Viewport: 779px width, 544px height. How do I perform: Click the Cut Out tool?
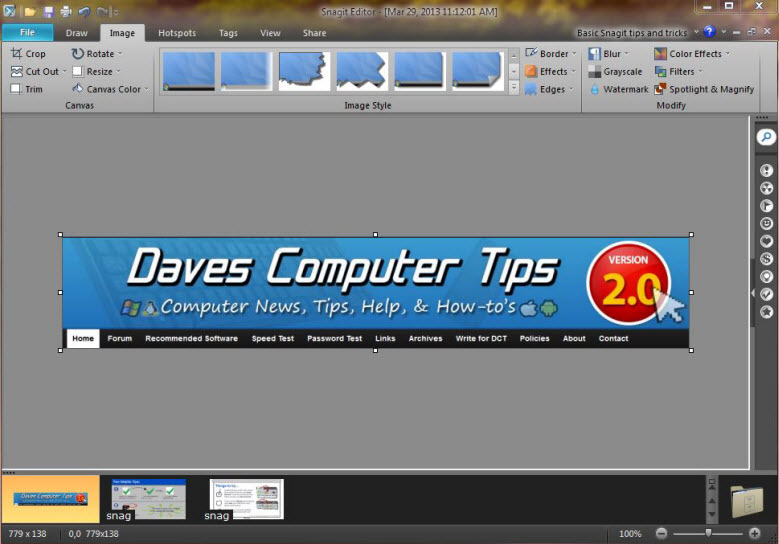pos(34,72)
